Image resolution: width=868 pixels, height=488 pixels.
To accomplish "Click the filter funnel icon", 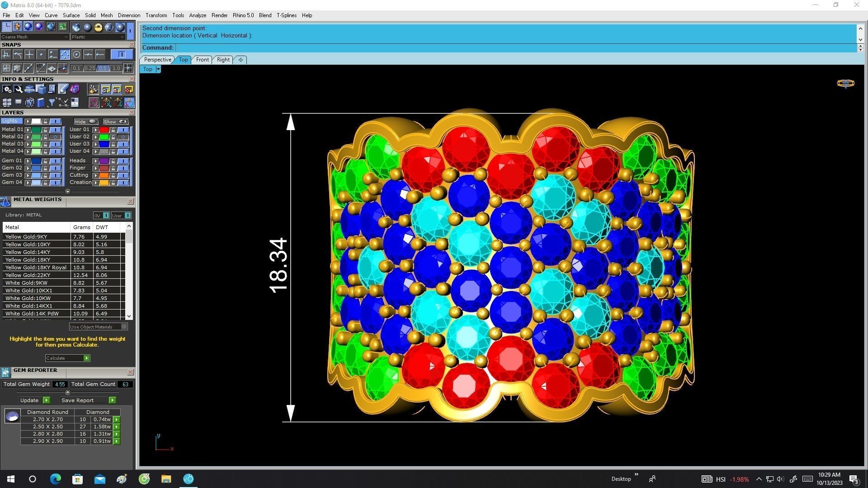I will [x=52, y=103].
